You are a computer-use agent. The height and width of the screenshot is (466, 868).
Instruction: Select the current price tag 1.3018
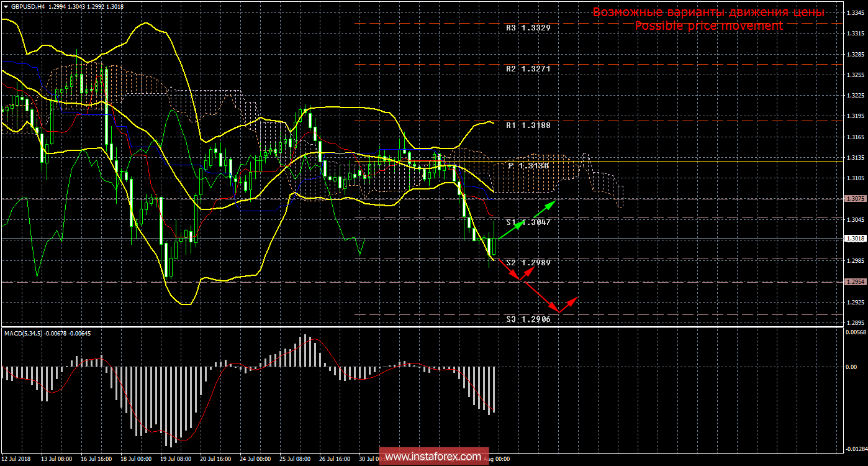[855, 239]
